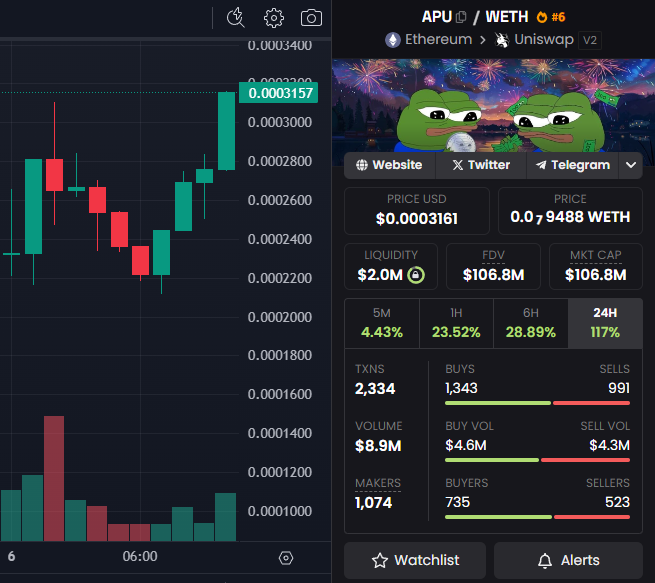Copy APU token address icon
Screen dimensions: 655x583
click(x=461, y=17)
